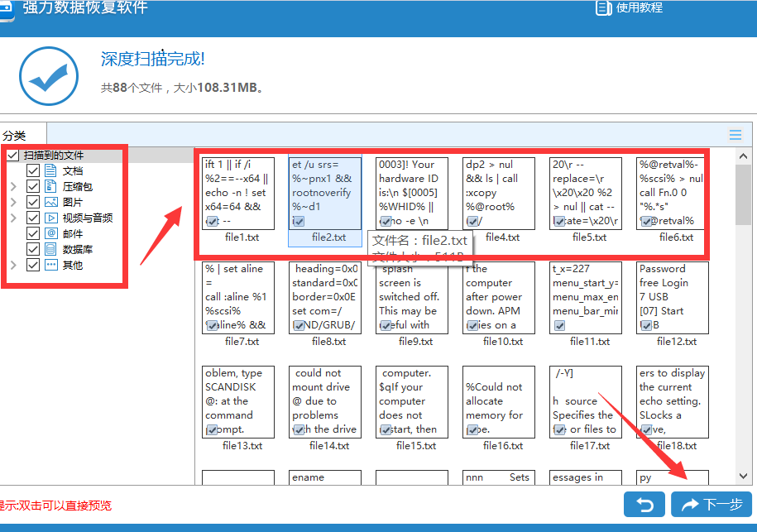Select the 扫描到的文件 tree label

click(x=54, y=156)
